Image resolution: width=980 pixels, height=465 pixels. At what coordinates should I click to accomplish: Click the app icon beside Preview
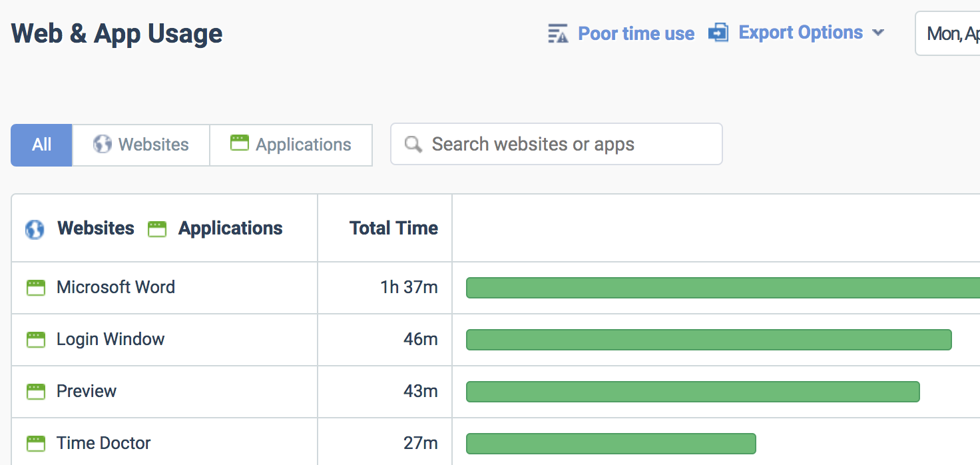coord(36,392)
